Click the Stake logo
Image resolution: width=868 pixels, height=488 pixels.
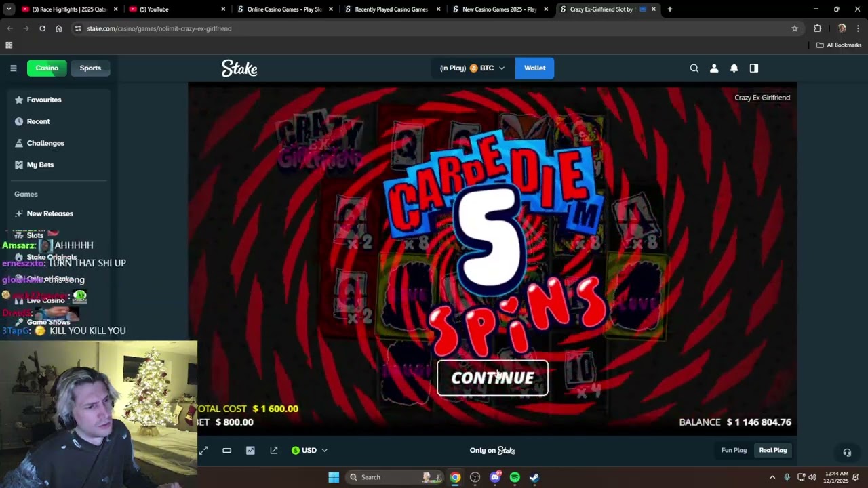[x=239, y=68]
